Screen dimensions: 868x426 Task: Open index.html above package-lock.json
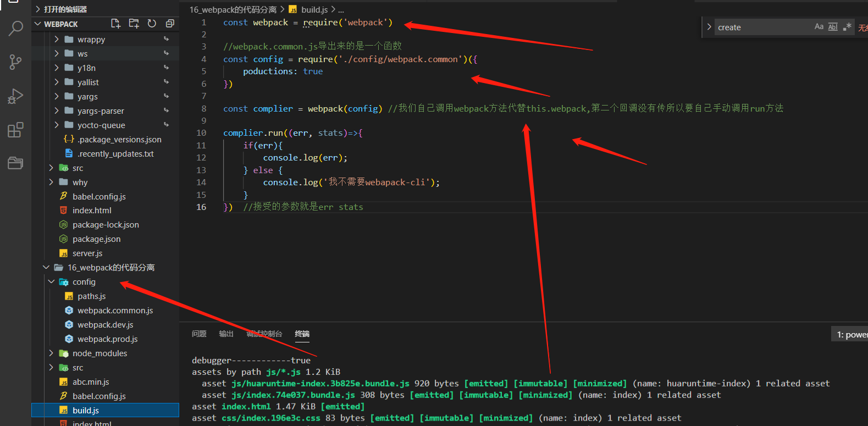(92, 210)
